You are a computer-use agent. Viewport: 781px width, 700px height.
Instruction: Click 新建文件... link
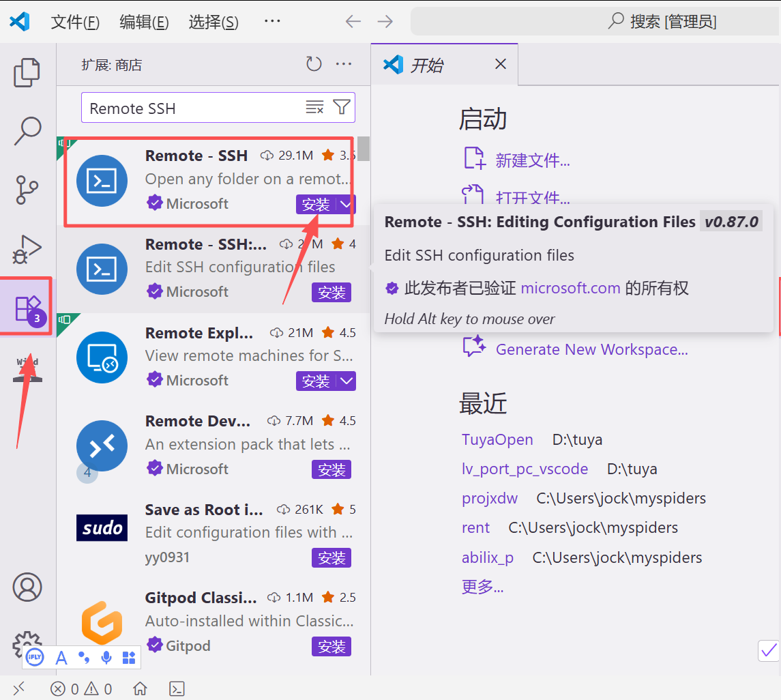pyautogui.click(x=533, y=160)
